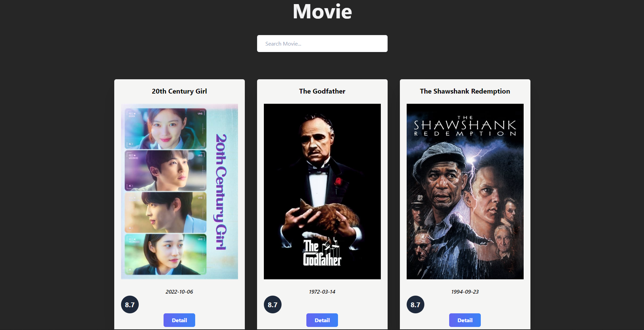
Task: Select the 20th Century Girl poster image
Action: click(180, 192)
